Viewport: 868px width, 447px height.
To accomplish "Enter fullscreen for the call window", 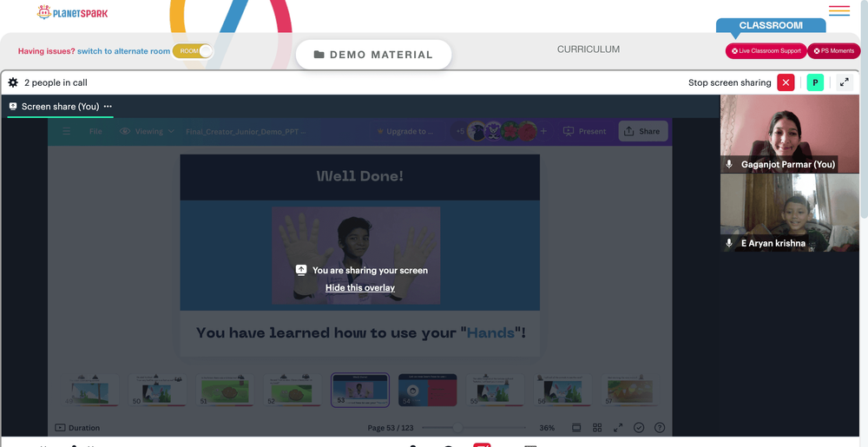I will pos(845,82).
